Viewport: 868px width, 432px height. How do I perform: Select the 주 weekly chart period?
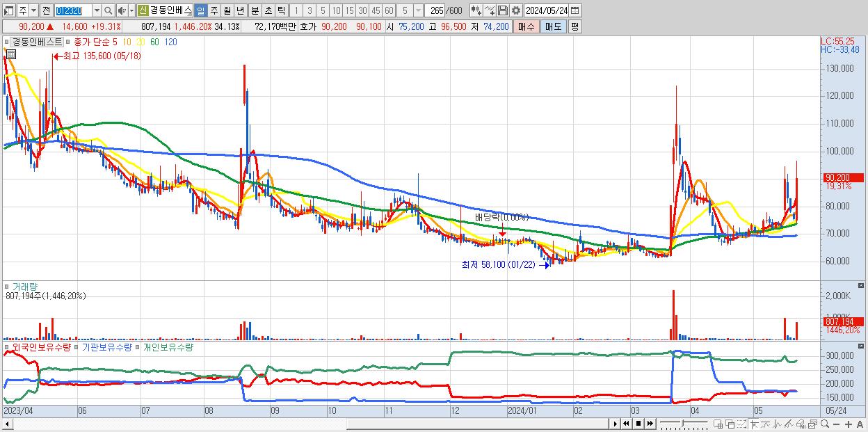tap(214, 10)
